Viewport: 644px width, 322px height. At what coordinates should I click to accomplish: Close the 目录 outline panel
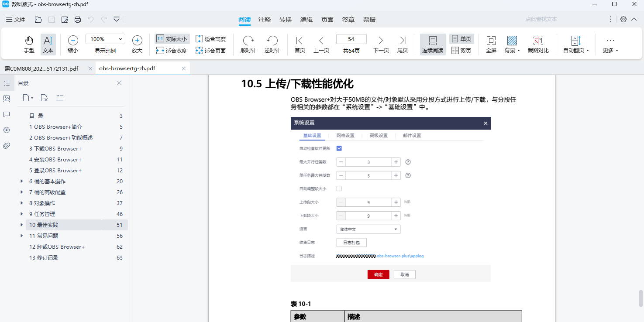[119, 83]
